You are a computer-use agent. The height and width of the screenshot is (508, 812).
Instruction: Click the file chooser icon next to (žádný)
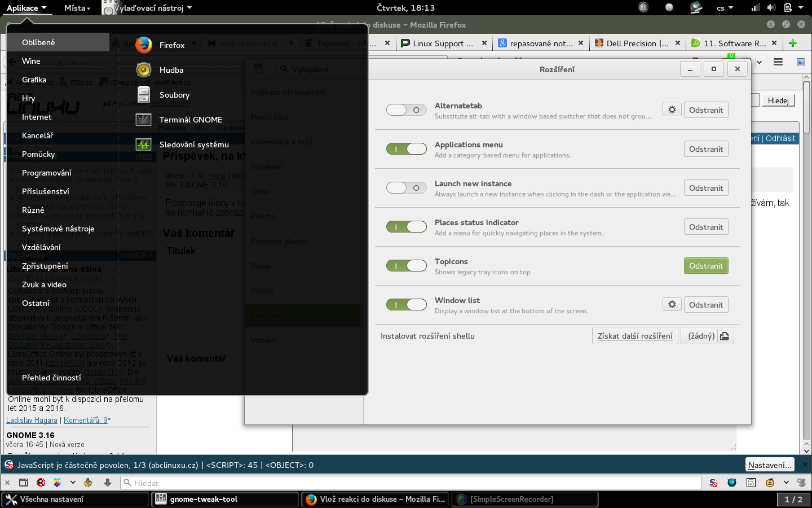(x=725, y=336)
